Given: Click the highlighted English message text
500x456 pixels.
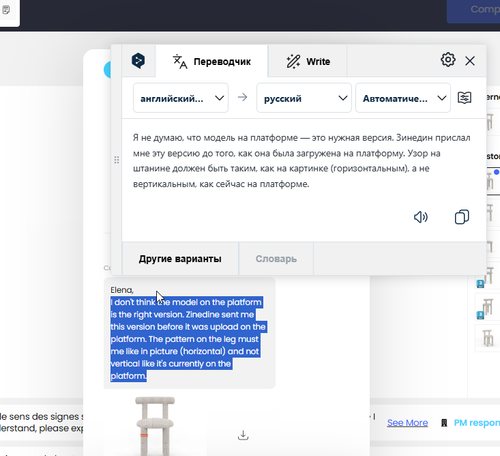Looking at the screenshot, I should pyautogui.click(x=188, y=339).
